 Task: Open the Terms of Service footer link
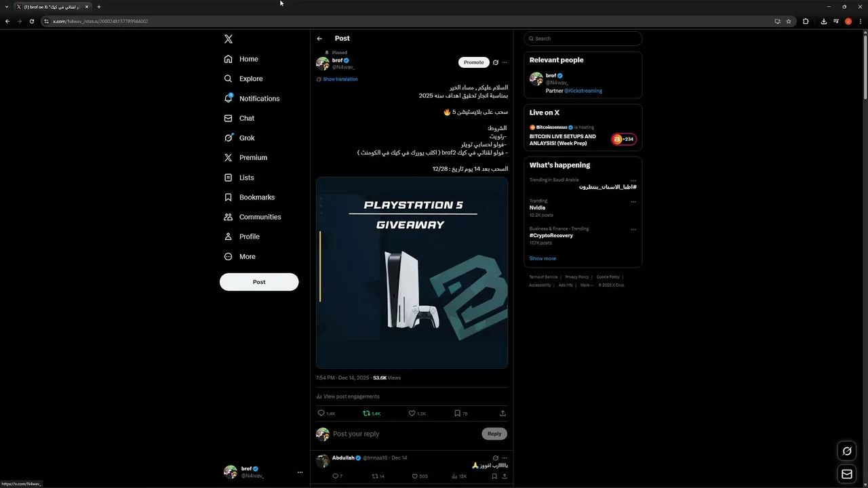543,277
